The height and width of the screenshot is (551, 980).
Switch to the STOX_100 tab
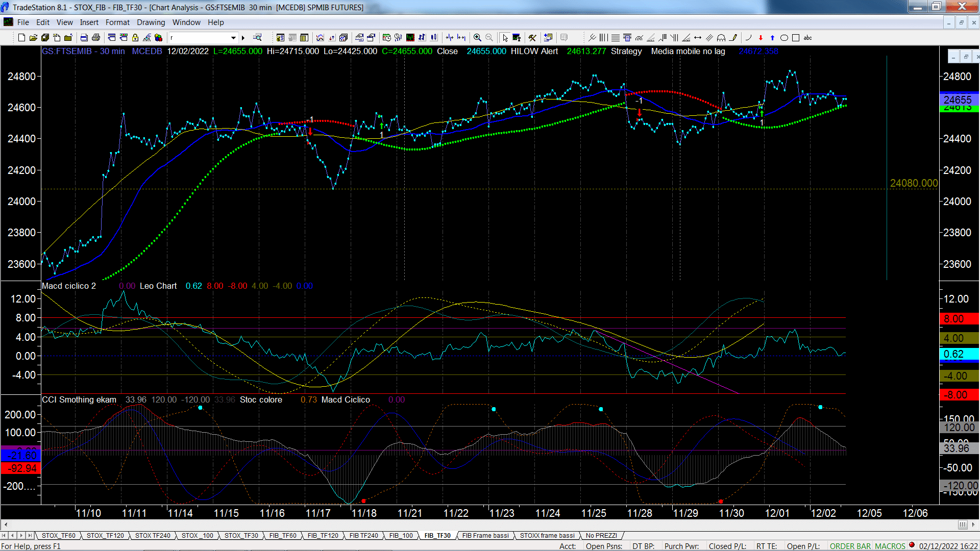coord(198,536)
